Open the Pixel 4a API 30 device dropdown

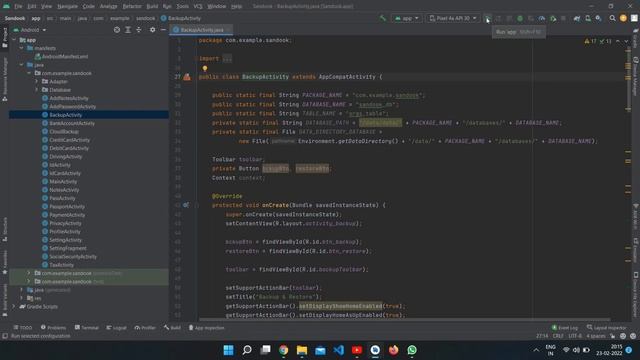tap(453, 18)
